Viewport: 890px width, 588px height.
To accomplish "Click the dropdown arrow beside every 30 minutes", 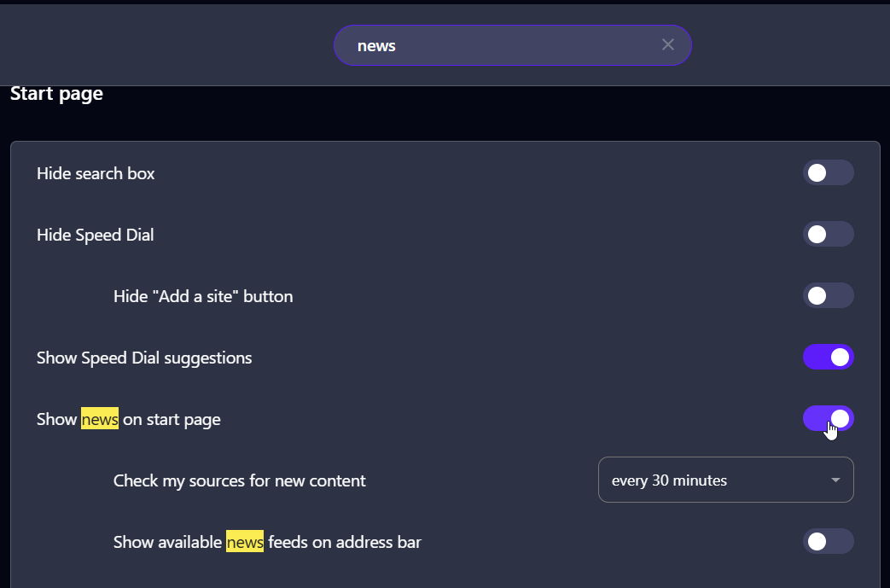I will coord(835,480).
